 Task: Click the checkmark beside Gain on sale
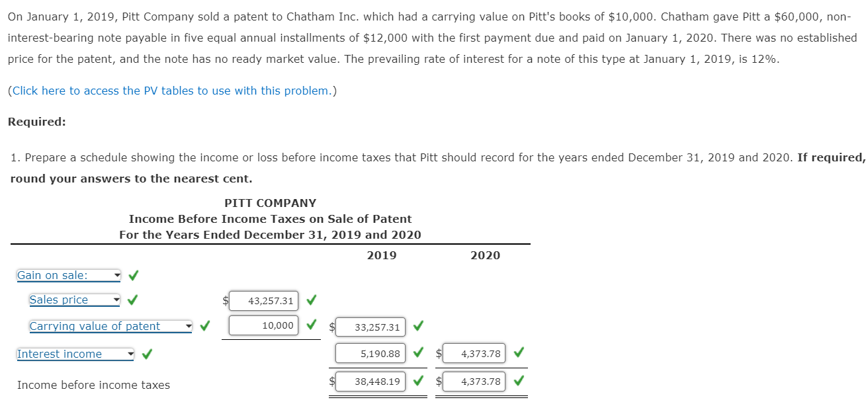(133, 274)
